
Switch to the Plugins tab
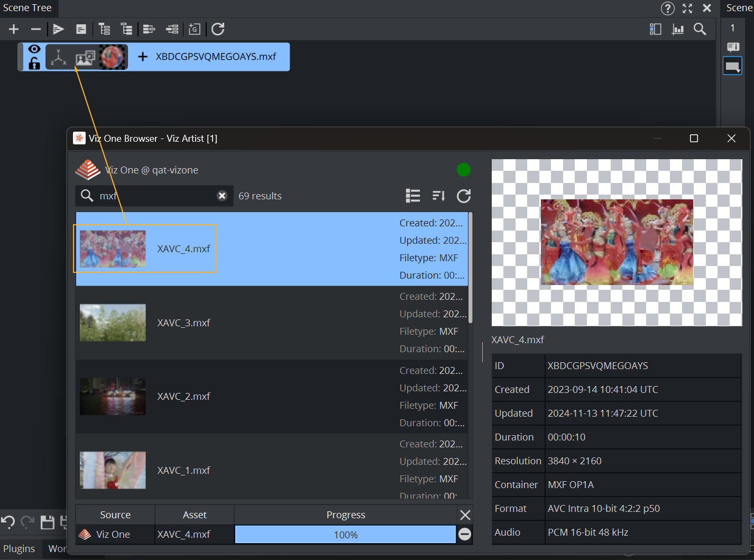19,548
